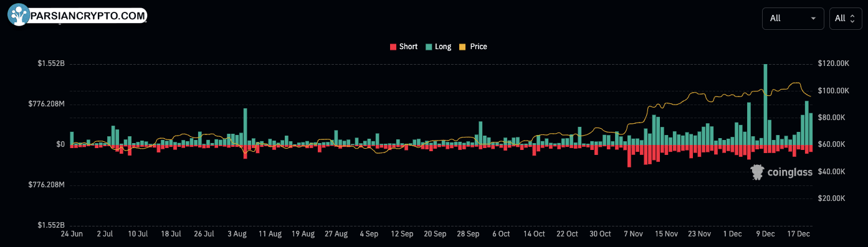Click the 26 Jul date label
This screenshot has width=868, height=247.
[204, 234]
